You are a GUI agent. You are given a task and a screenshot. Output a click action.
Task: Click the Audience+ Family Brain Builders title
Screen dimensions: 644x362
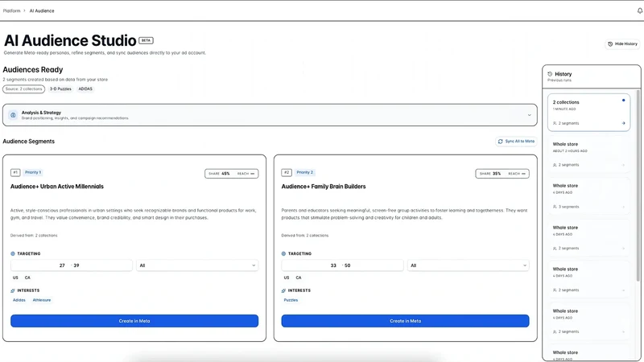(x=324, y=187)
